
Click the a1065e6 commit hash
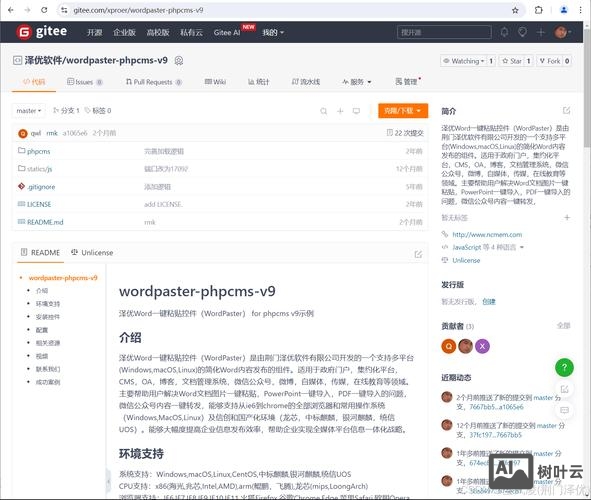[75, 133]
